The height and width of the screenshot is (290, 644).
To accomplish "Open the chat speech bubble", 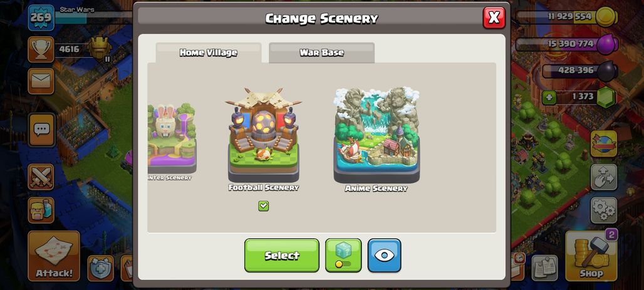I will [41, 130].
